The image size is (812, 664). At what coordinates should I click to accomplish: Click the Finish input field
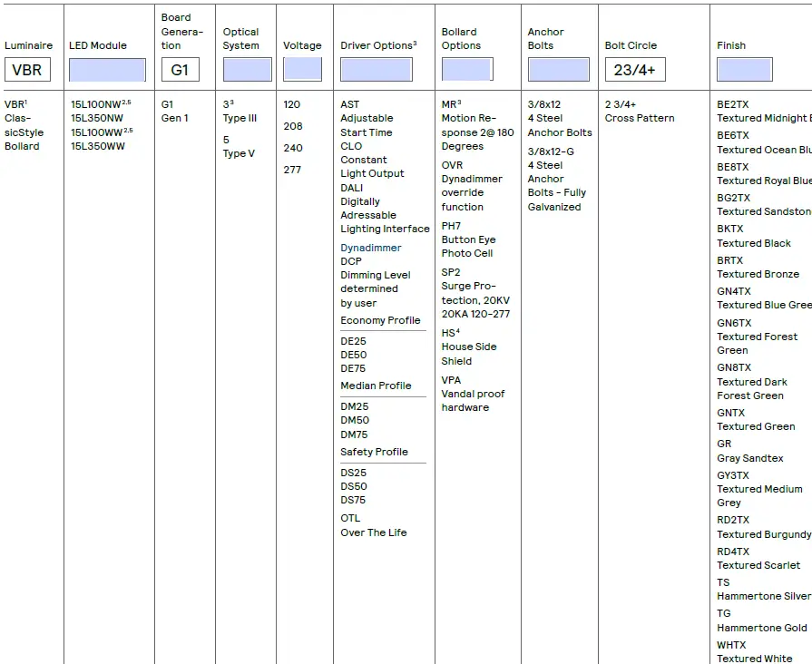click(x=745, y=70)
